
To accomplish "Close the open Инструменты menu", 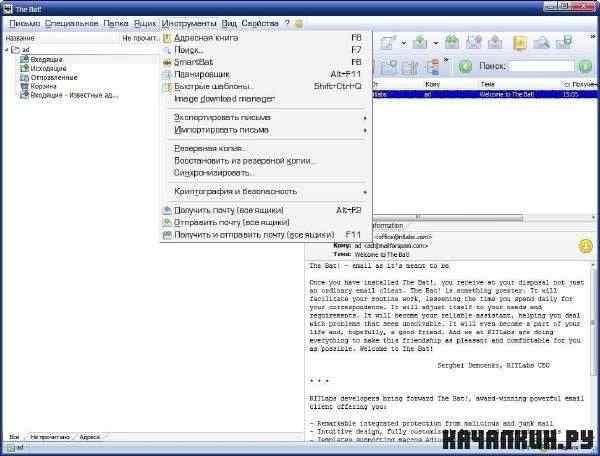I will point(189,24).
